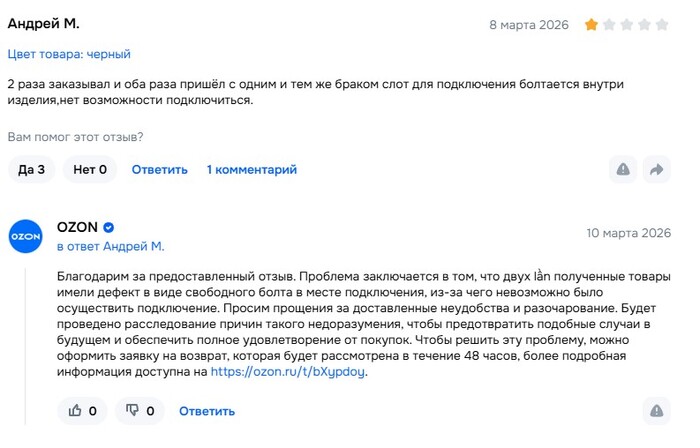Click the verified badge beside OZON
The width and height of the screenshot is (700, 448).
(x=109, y=228)
